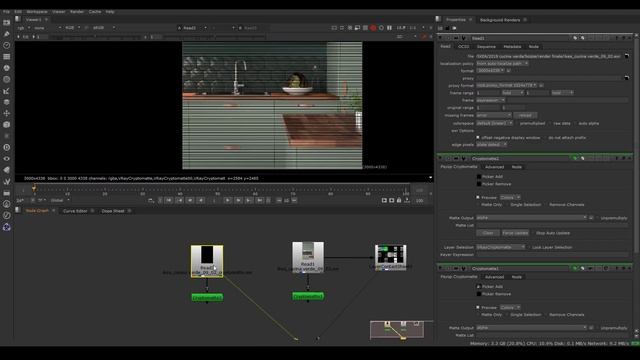Enable the auto alpha checkbox
The width and height of the screenshot is (640, 360).
(x=575, y=123)
